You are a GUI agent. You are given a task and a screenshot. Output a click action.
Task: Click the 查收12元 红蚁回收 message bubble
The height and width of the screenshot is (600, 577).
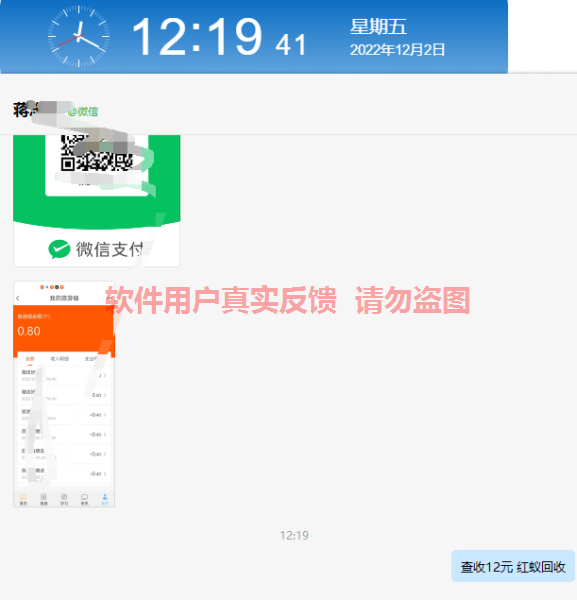513,566
